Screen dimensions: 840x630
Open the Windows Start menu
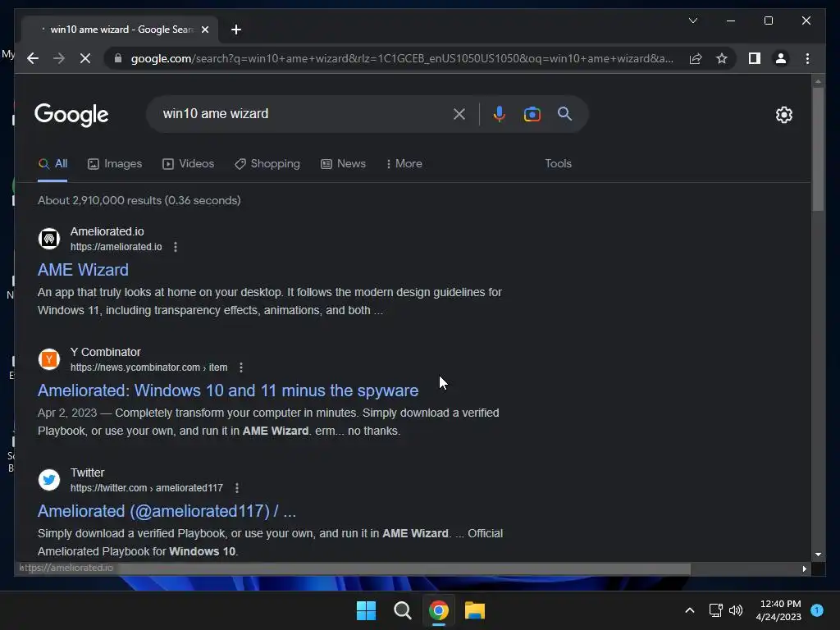point(367,610)
